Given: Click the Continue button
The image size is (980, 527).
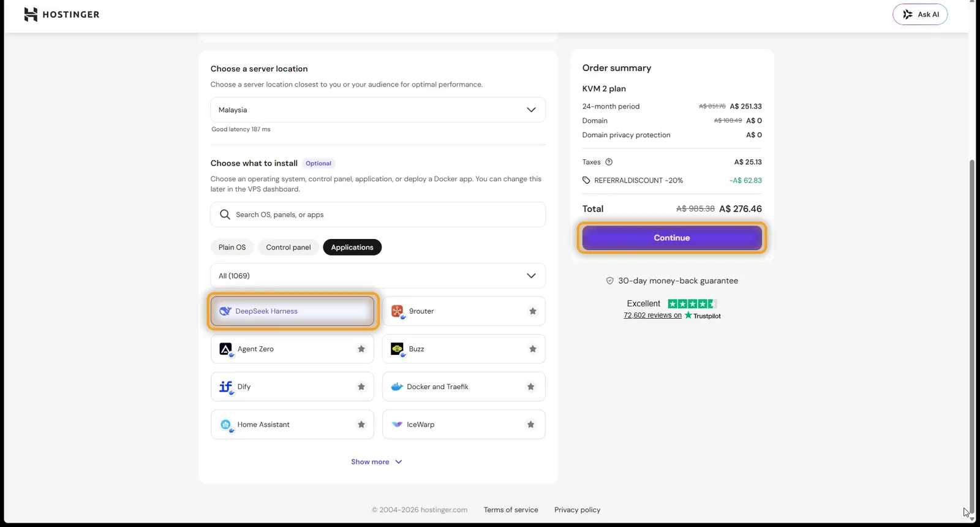Looking at the screenshot, I should coord(672,238).
